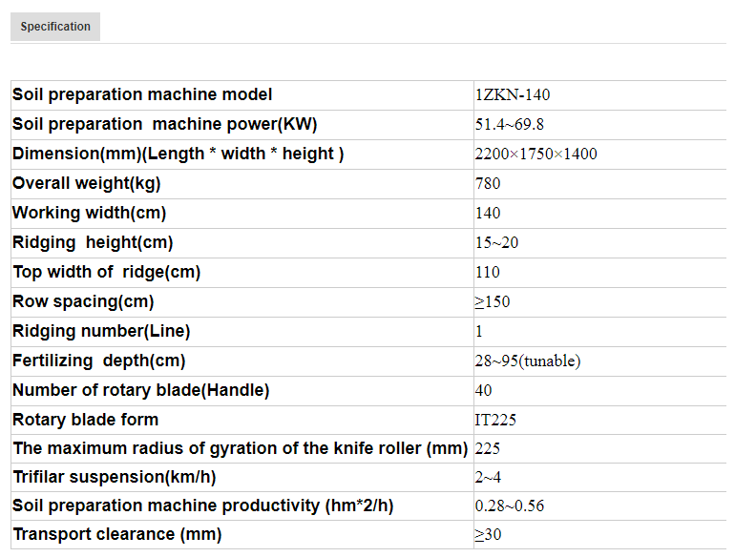This screenshot has height=557, width=756.
Task: Click the maximum radius of gyration label
Action: (240, 448)
